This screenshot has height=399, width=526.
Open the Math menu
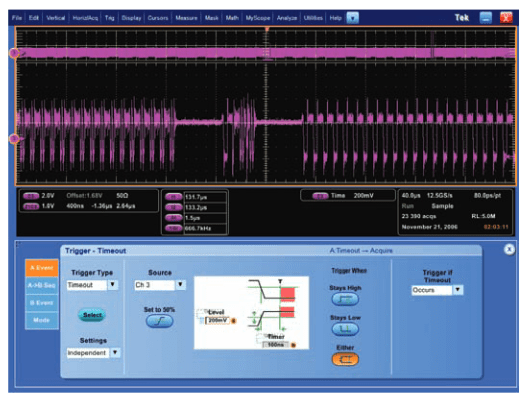[232, 18]
